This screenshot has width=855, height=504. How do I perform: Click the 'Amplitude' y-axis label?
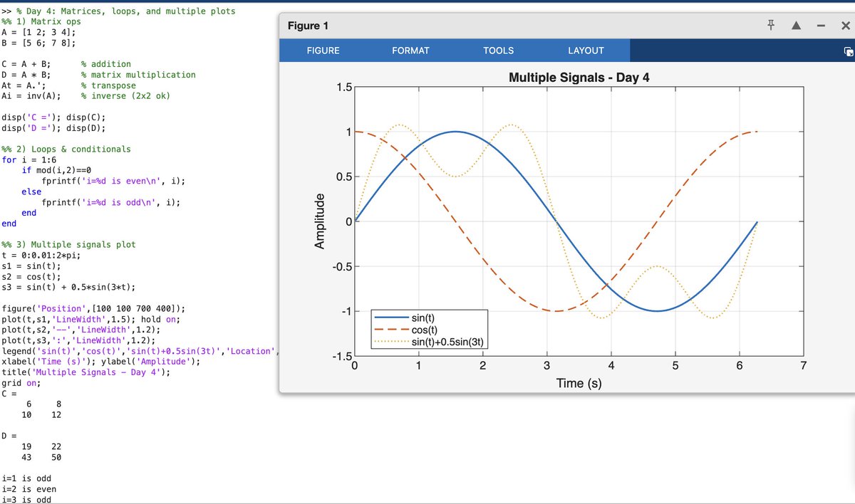321,221
